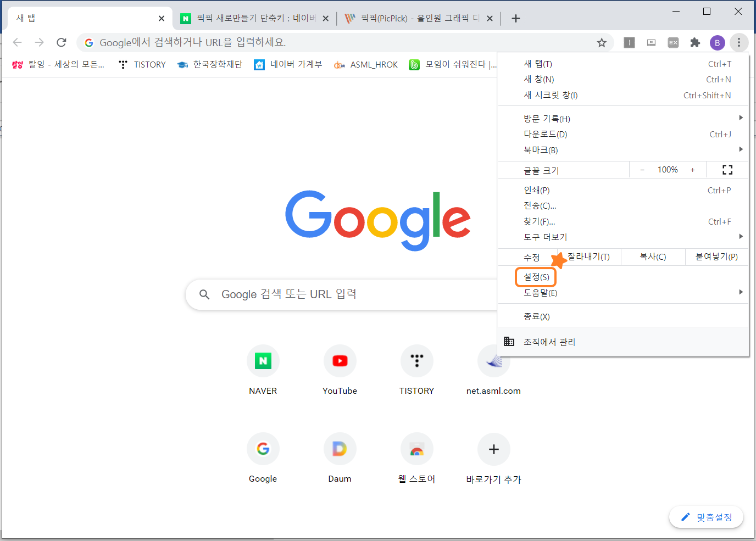The width and height of the screenshot is (756, 541).
Task: Expand 도구 더보기 submenu
Action: [624, 237]
